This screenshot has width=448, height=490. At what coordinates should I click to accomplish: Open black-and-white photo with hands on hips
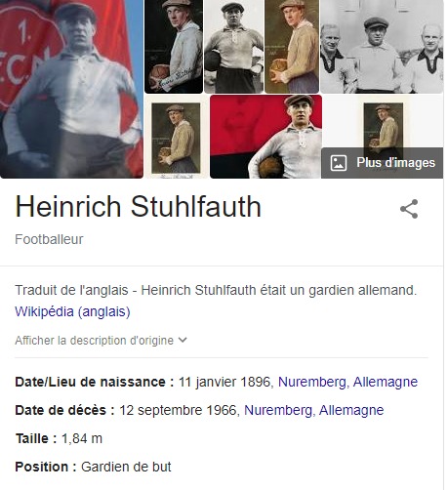pyautogui.click(x=233, y=47)
